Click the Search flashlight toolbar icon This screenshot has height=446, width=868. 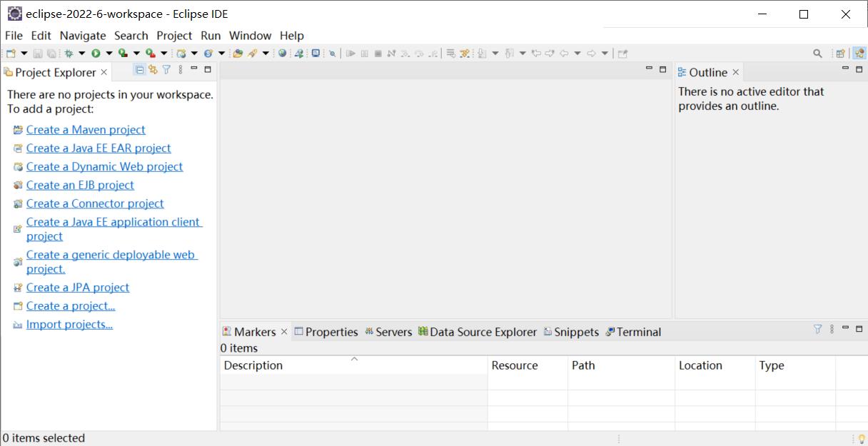click(x=252, y=53)
